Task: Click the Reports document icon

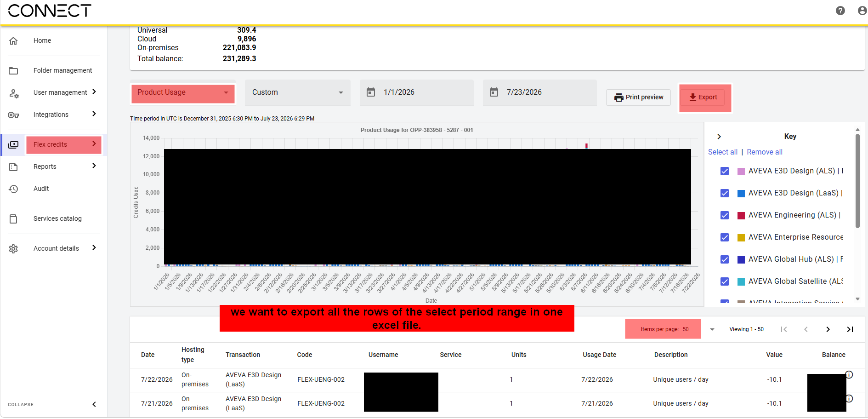Action: click(13, 167)
